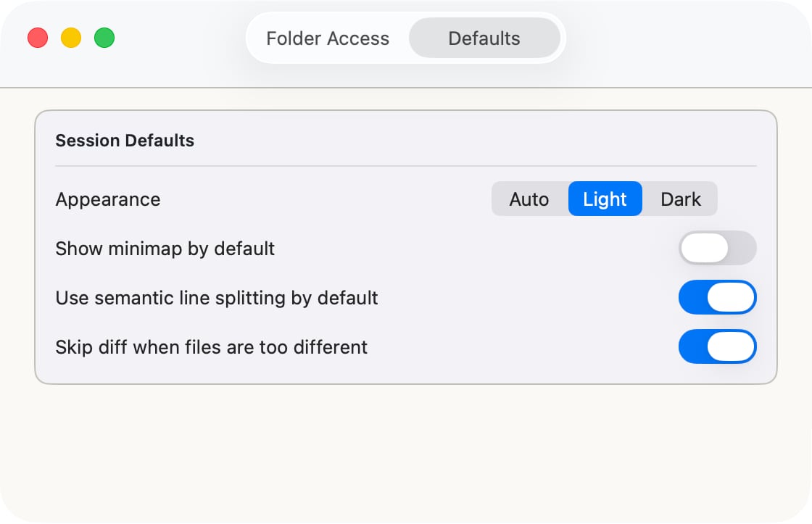This screenshot has width=812, height=524.
Task: Switch to the Defaults tab
Action: click(484, 38)
